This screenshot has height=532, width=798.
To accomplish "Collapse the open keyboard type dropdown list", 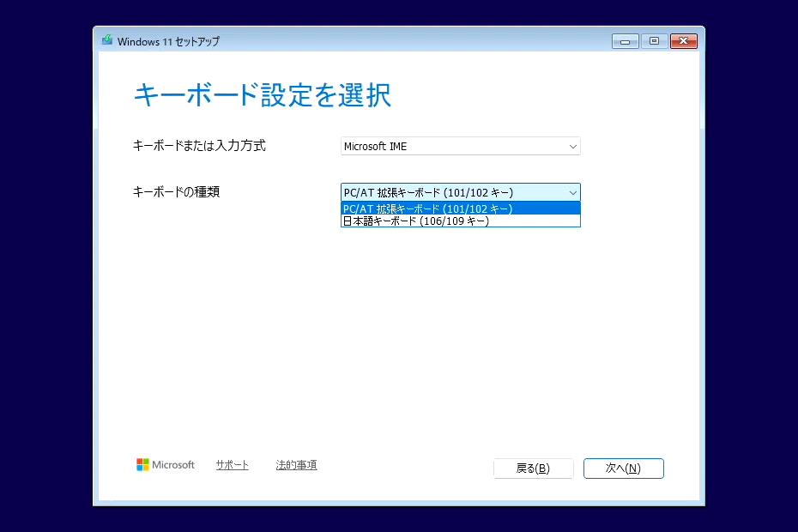I will 571,191.
